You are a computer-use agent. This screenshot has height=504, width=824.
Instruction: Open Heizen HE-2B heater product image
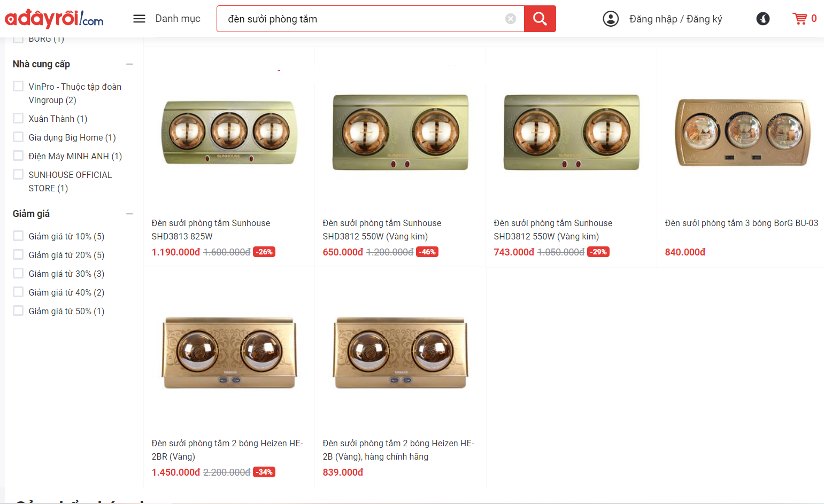pyautogui.click(x=400, y=353)
